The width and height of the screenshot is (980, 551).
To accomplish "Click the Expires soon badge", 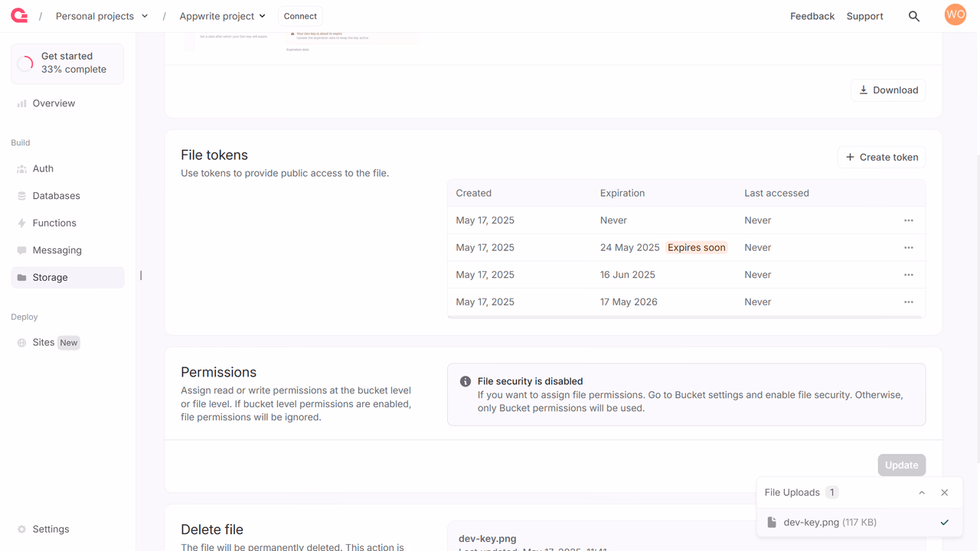I will pos(696,248).
